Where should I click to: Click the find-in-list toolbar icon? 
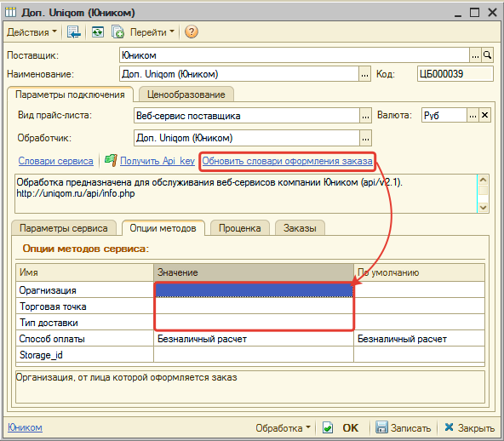click(73, 31)
